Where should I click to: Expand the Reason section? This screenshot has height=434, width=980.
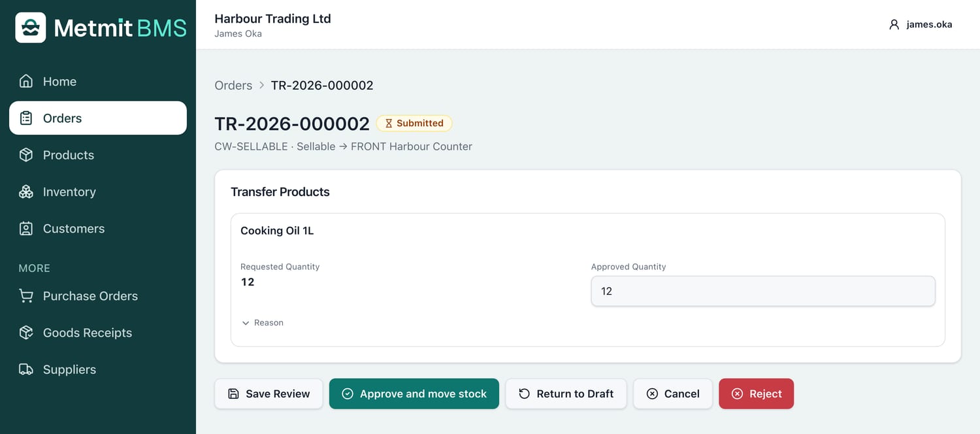click(262, 323)
